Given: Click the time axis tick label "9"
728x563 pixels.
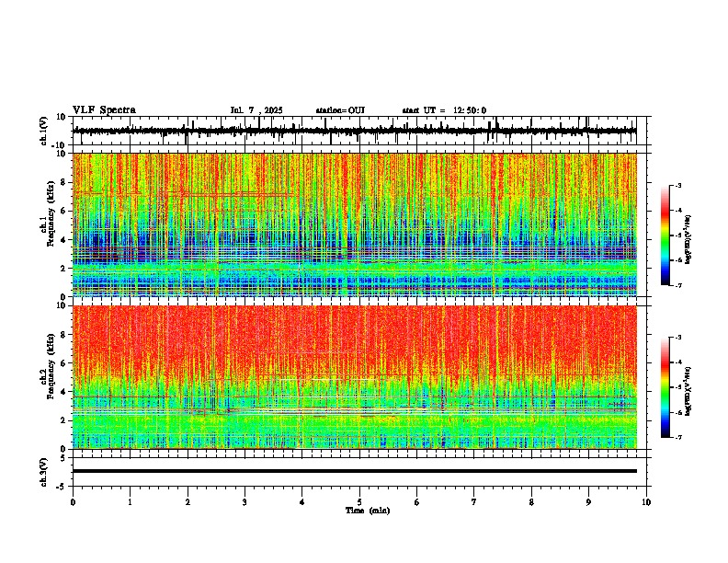Looking at the screenshot, I should pyautogui.click(x=588, y=502).
